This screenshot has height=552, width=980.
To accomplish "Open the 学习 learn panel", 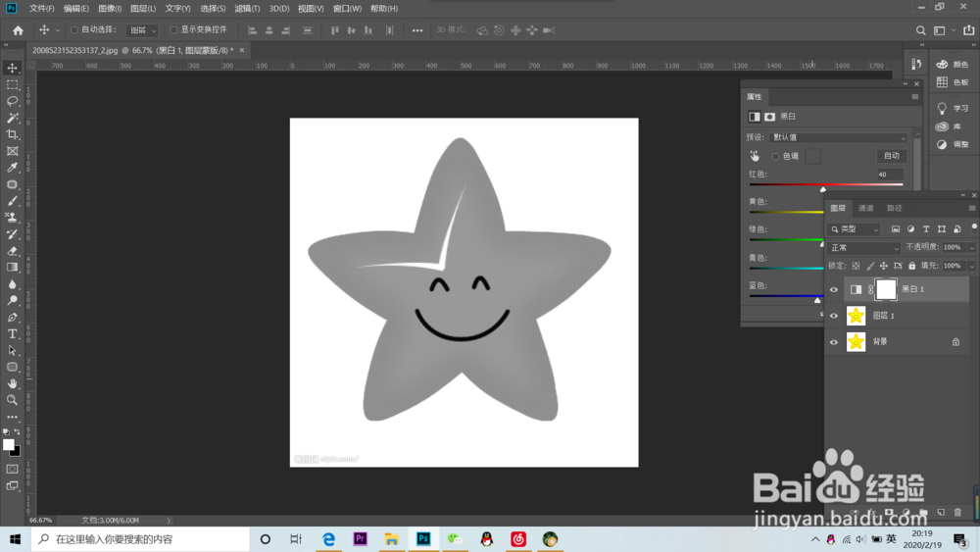I will pyautogui.click(x=951, y=109).
